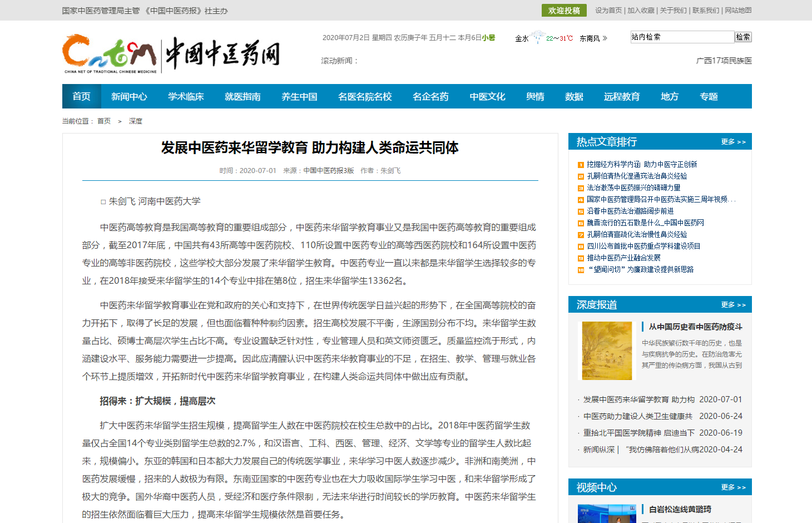Click the rainy weather icon
This screenshot has width=812, height=523.
click(x=537, y=37)
